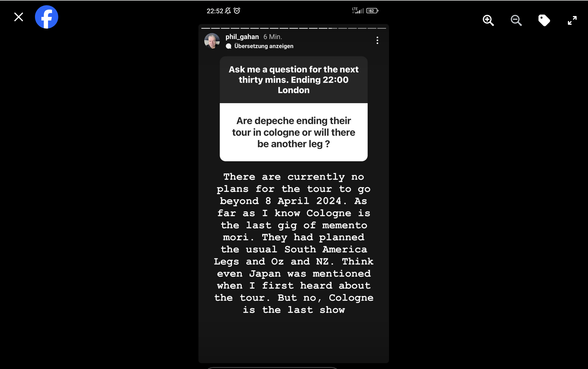
Task: Click the battery level indicator
Action: (372, 11)
